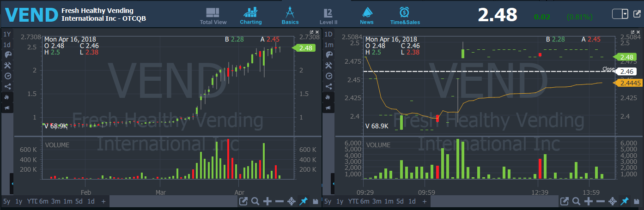The height and width of the screenshot is (210, 644).
Task: Save the left chart with disk icon
Action: coord(315,201)
